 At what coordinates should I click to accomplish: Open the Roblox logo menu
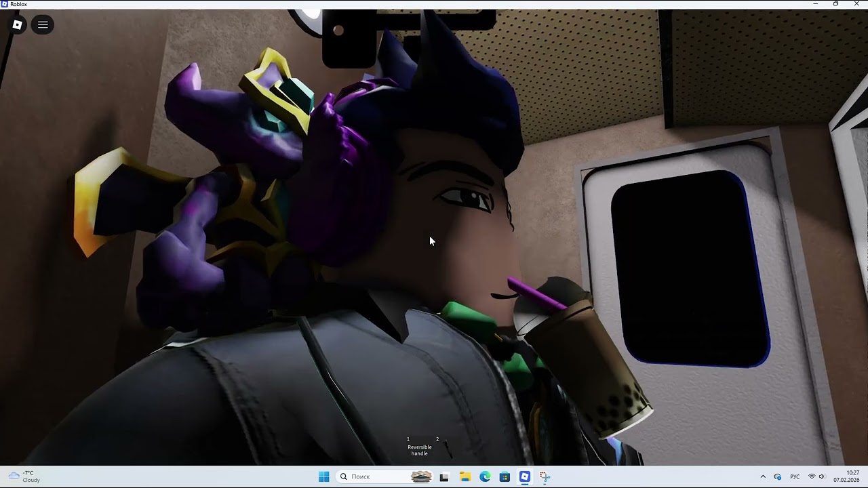point(18,25)
